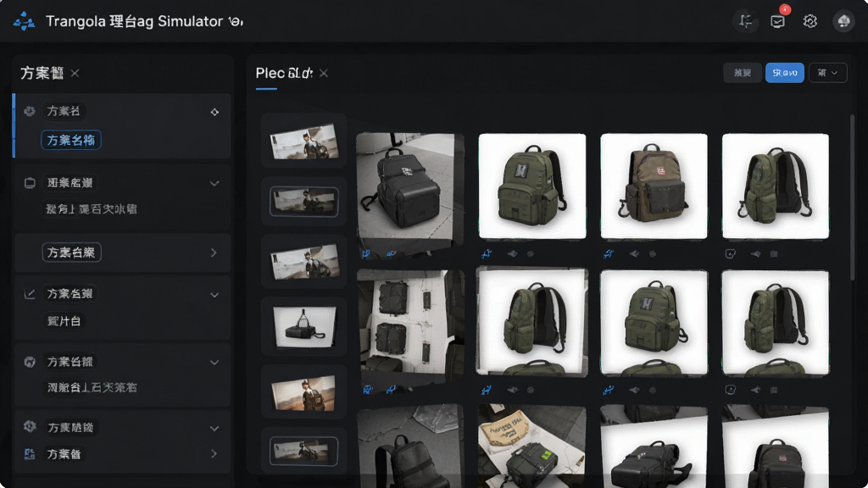Collapse the sidebar section with the gear icon
Viewport: 868px width, 488px height.
tap(214, 428)
